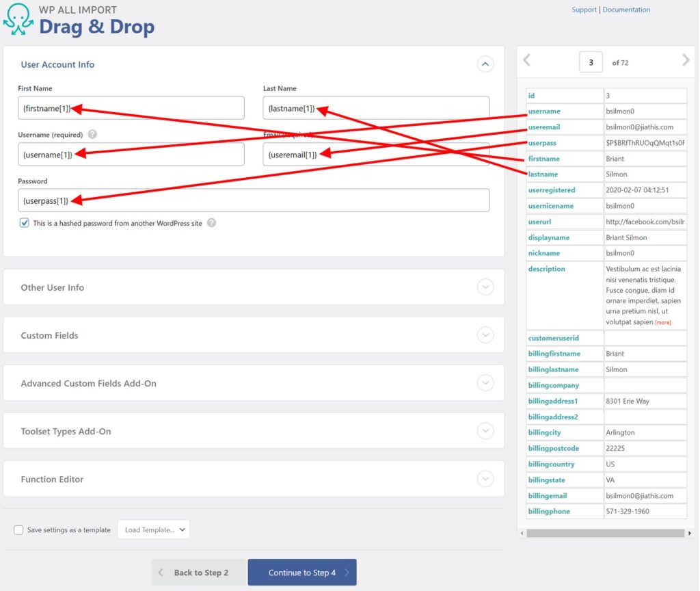
Task: Click the http://facebook.com userurl value
Action: tap(645, 222)
